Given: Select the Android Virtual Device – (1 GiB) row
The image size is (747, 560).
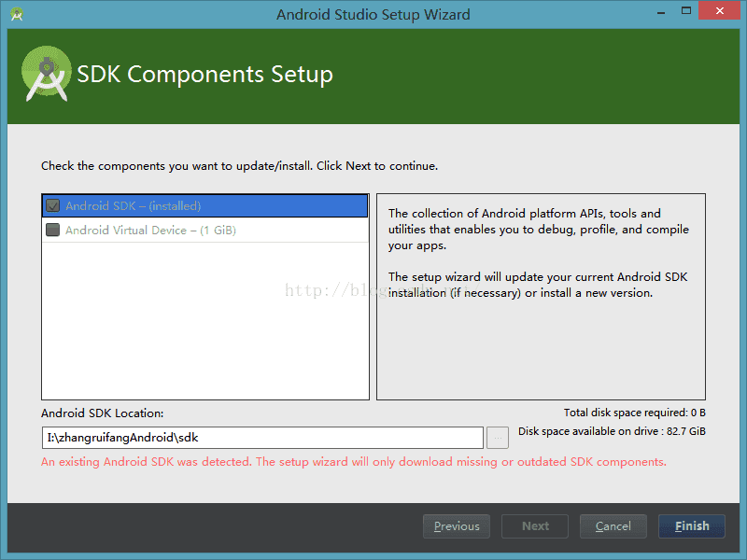Looking at the screenshot, I should pos(205,230).
